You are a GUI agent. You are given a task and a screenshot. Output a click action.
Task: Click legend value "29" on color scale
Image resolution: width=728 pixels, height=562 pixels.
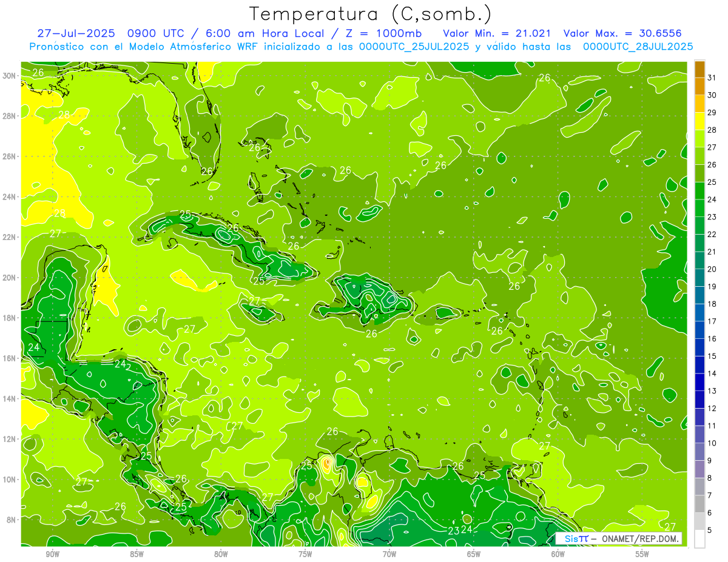712,113
